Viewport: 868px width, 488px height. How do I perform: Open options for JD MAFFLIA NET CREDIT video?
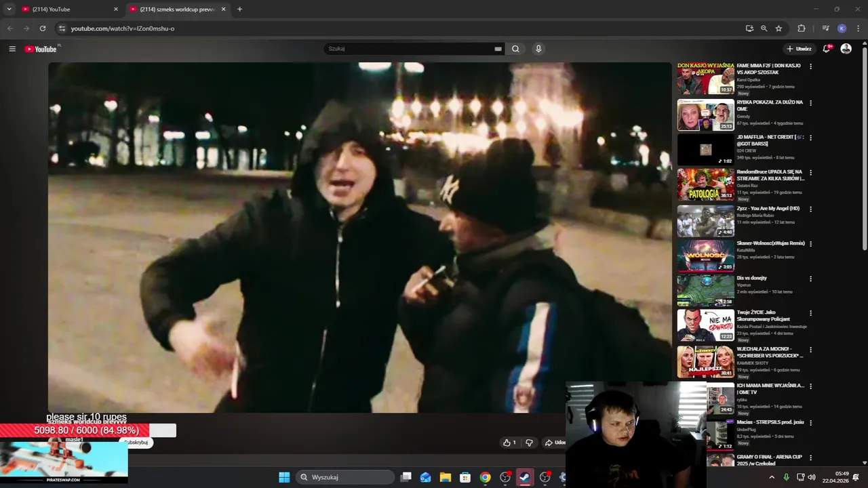point(810,138)
